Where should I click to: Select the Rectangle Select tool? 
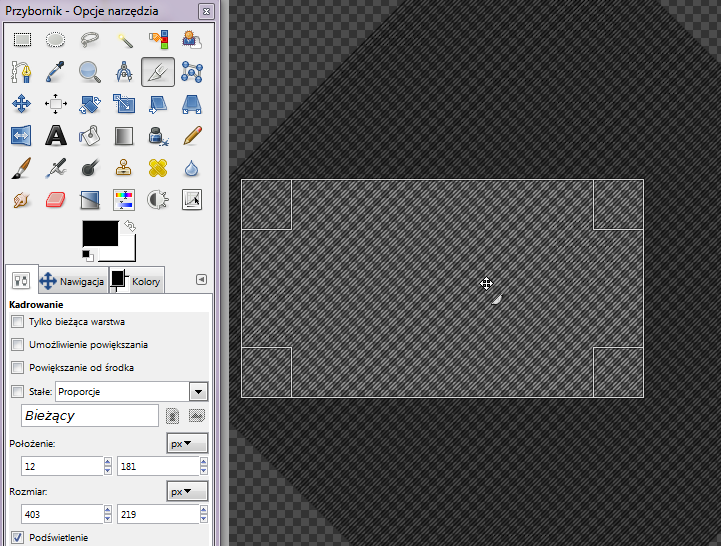point(22,40)
